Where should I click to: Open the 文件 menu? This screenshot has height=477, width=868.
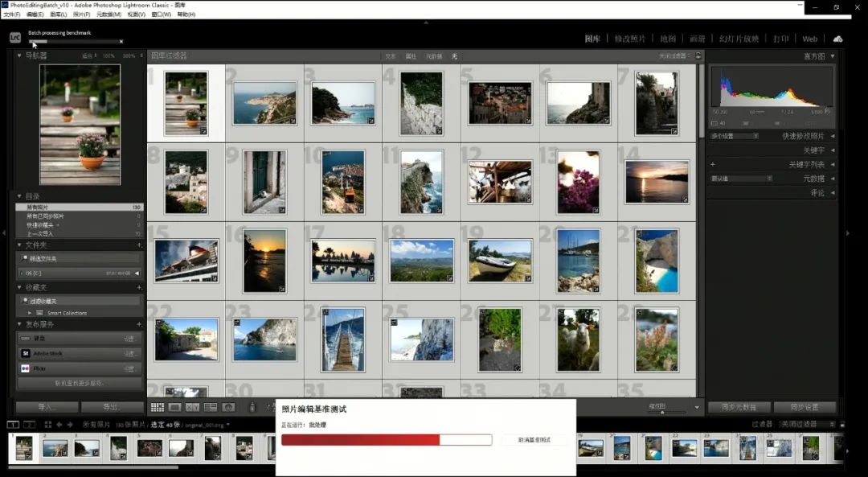[x=12, y=14]
